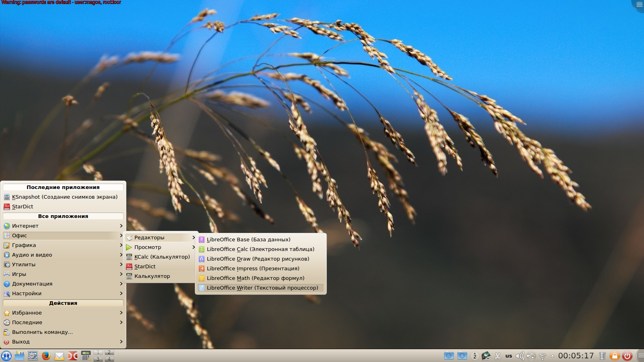Click the 00:05:17 panel clock
644x362 pixels.
[x=576, y=356]
